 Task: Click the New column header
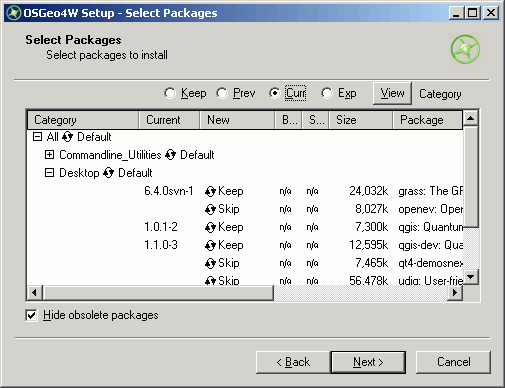[x=237, y=120]
